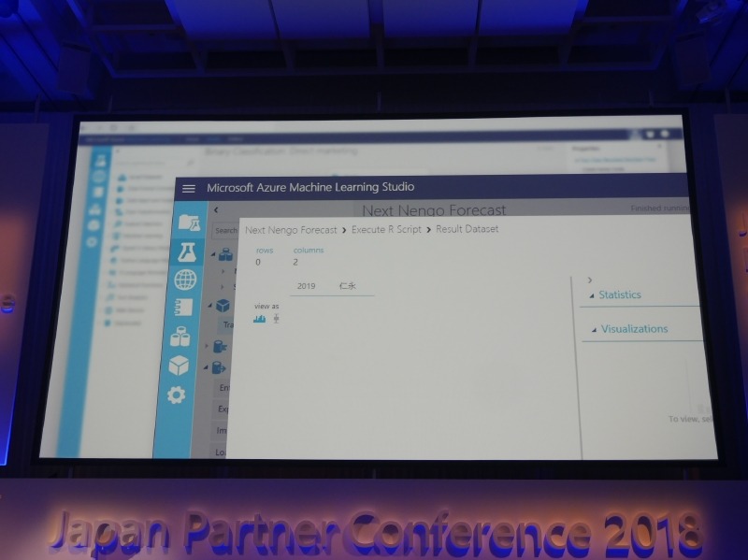Expand the Data Format Conversions node
The image size is (748, 560).
click(x=207, y=346)
